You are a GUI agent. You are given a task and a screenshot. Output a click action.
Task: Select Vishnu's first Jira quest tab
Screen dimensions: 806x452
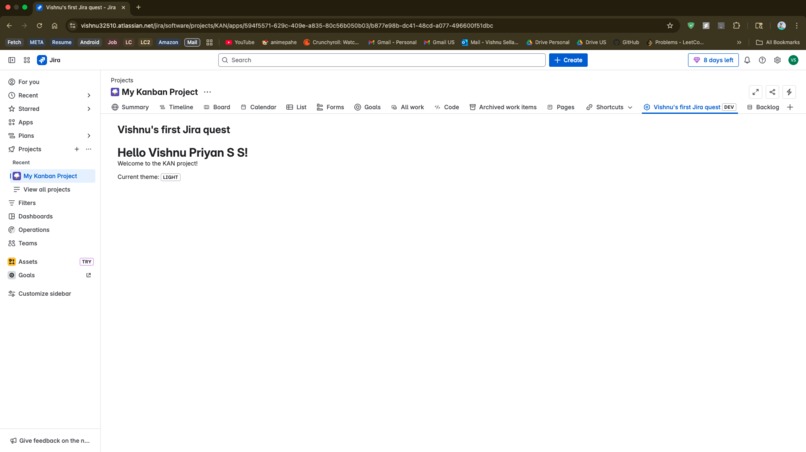click(x=689, y=107)
